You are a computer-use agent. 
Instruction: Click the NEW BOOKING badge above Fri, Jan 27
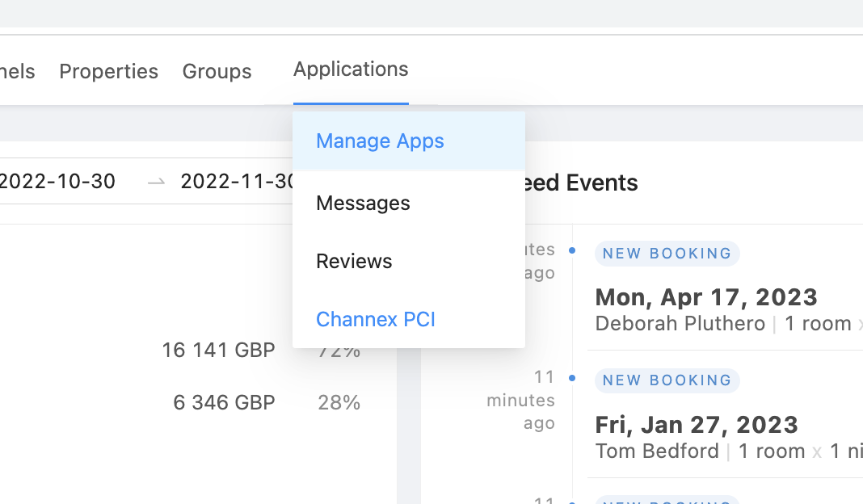point(667,380)
